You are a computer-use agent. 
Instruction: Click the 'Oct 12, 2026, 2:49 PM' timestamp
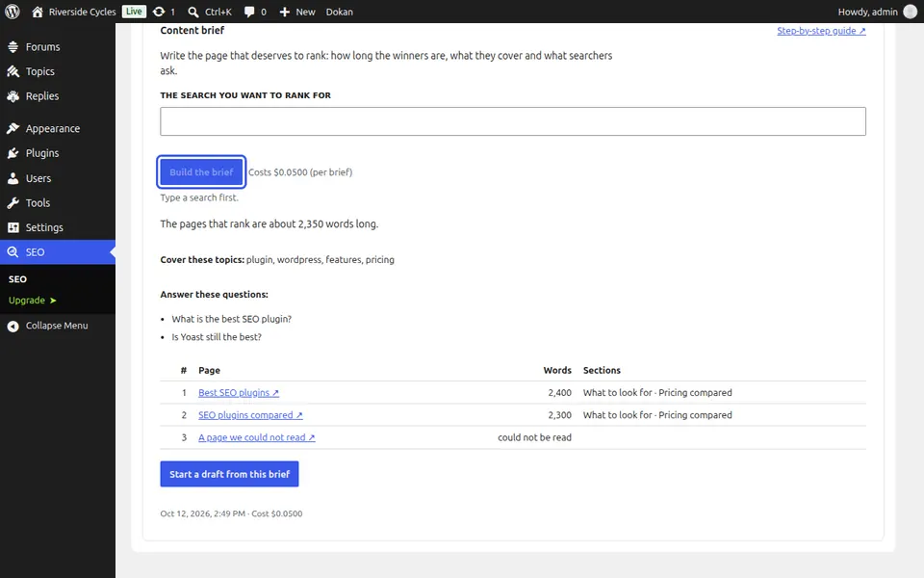[x=203, y=513]
